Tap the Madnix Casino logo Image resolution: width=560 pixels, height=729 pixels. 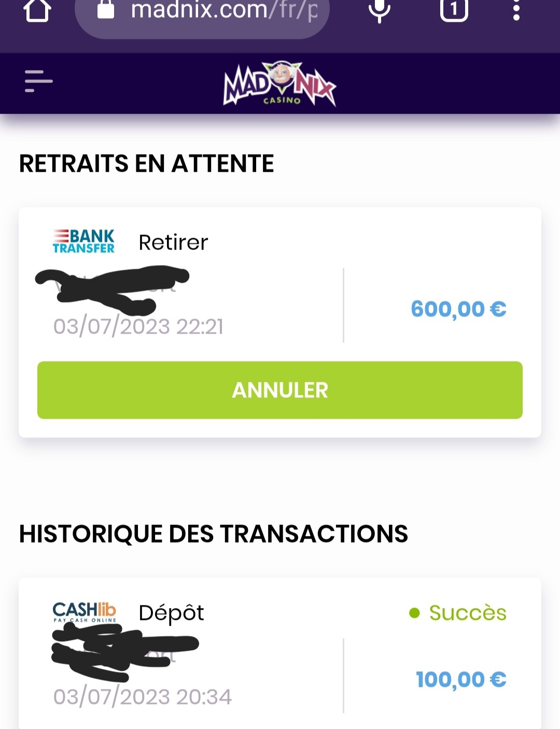tap(280, 84)
